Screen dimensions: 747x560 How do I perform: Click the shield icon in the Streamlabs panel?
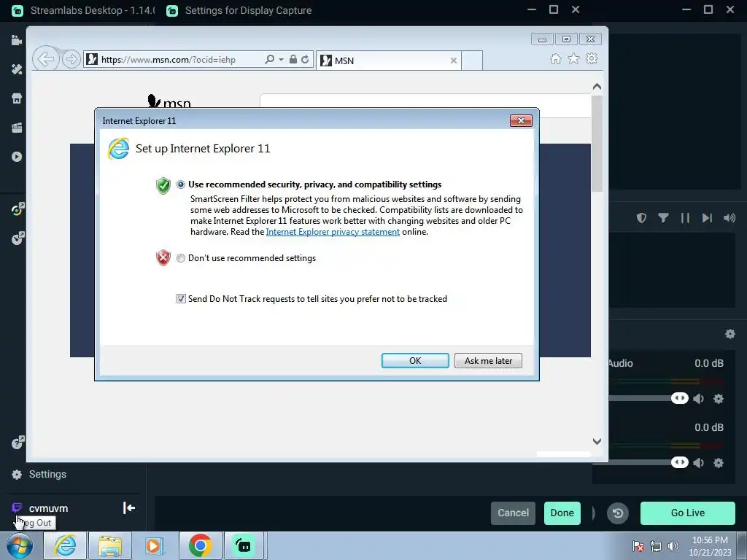tap(641, 218)
